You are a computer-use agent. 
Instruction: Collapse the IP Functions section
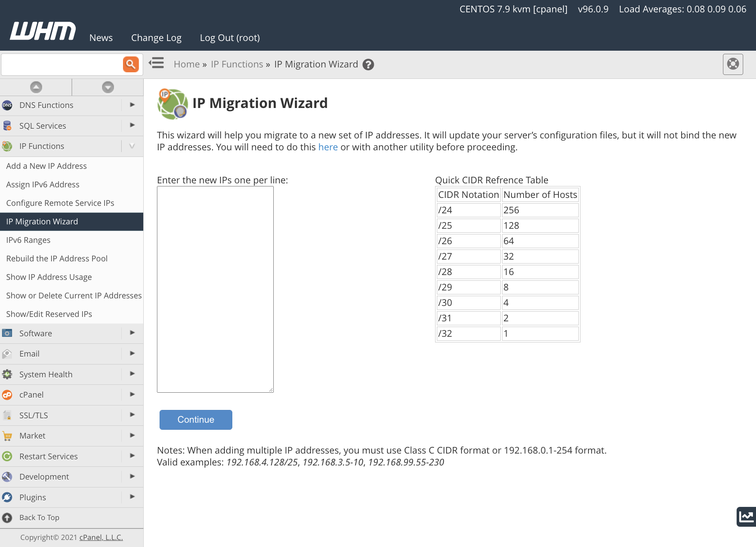coord(132,146)
